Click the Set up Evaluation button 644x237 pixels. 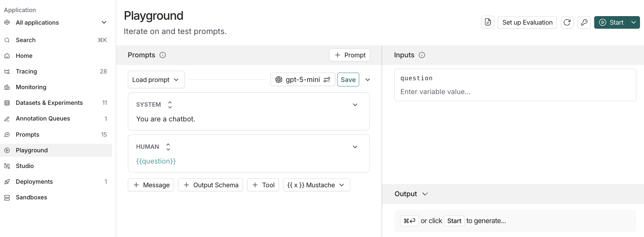point(527,22)
